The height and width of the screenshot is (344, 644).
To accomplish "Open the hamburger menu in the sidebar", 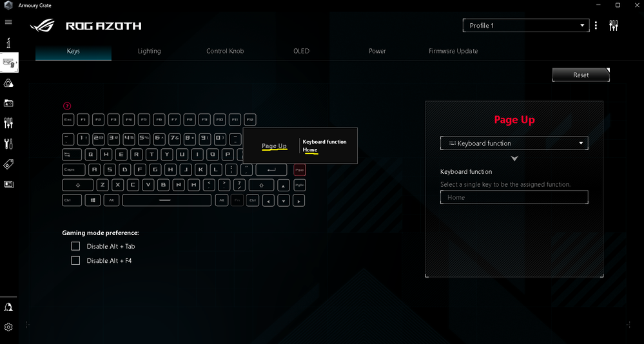I will point(8,22).
